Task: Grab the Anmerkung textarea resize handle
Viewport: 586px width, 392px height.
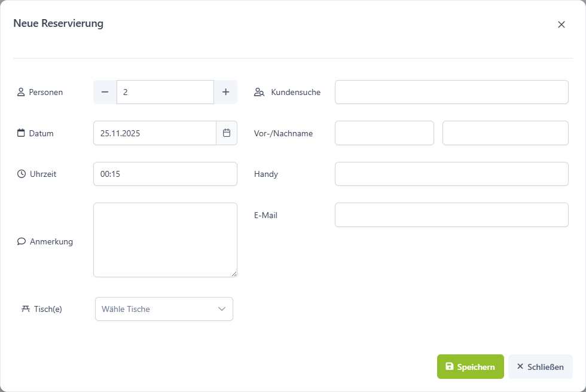Action: pos(234,274)
